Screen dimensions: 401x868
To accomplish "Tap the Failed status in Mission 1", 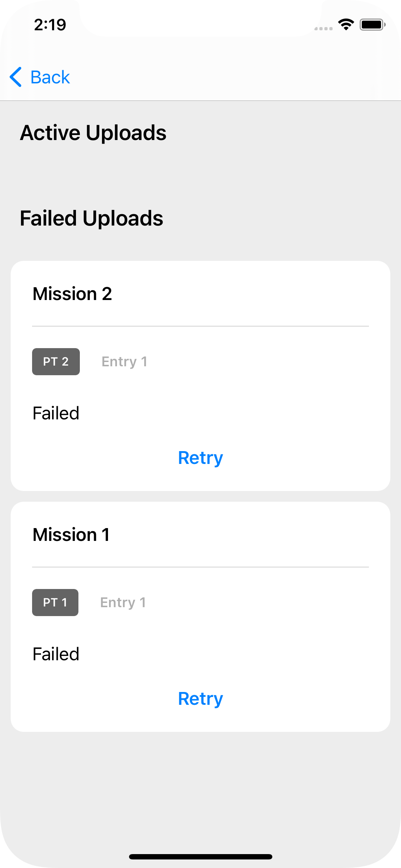I will [x=56, y=654].
